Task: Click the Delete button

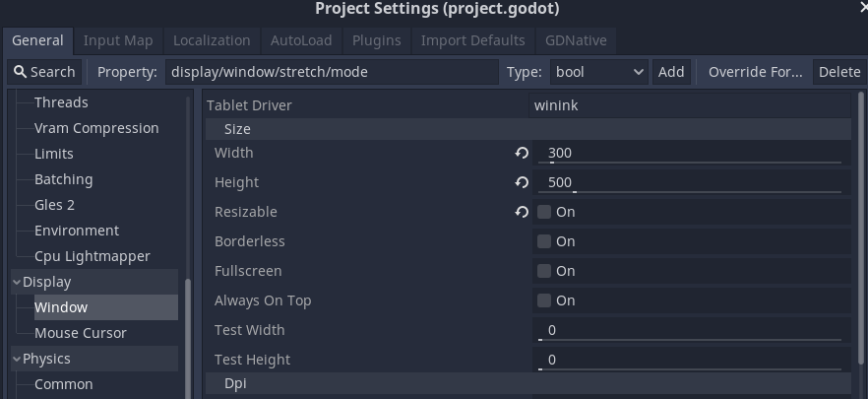Action: (839, 72)
